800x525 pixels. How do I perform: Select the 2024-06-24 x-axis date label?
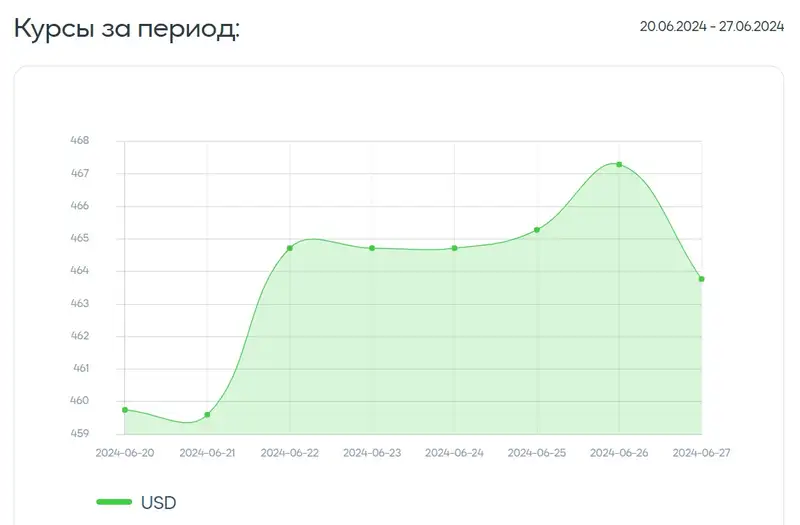tap(455, 453)
